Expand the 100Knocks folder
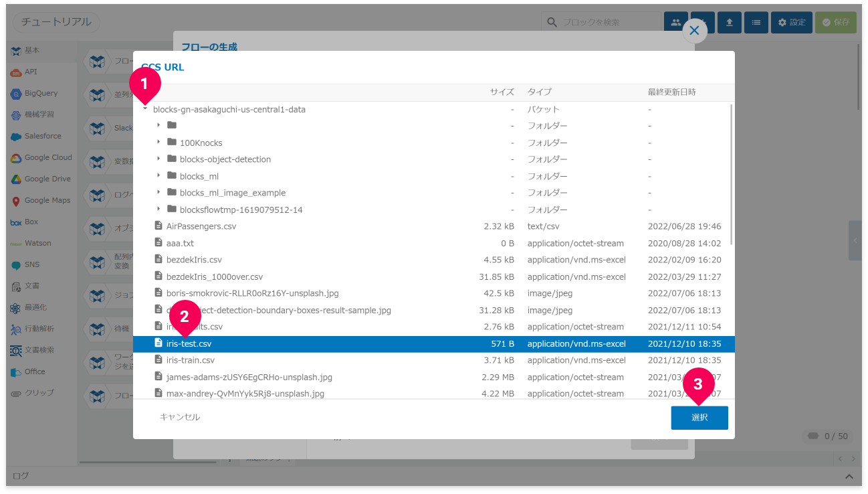 [158, 143]
